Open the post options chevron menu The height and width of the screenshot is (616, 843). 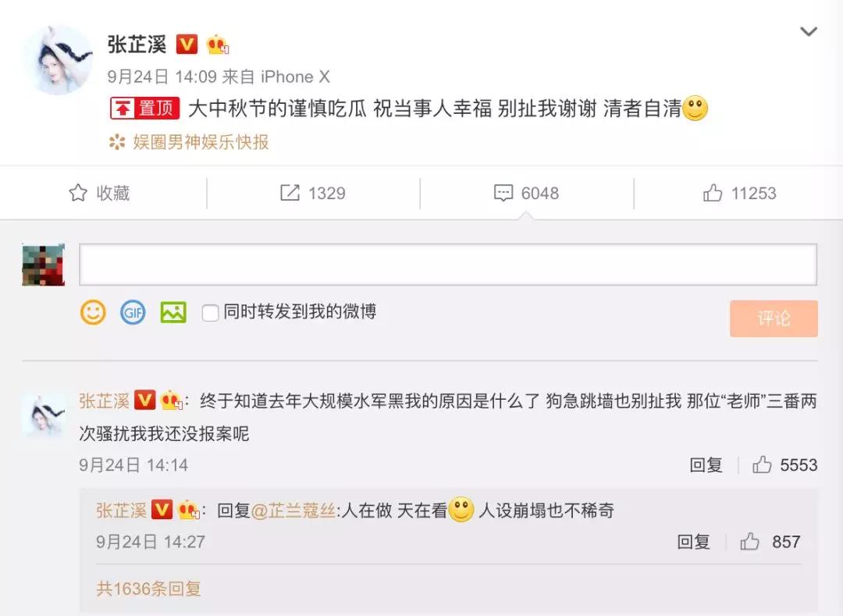tap(809, 32)
